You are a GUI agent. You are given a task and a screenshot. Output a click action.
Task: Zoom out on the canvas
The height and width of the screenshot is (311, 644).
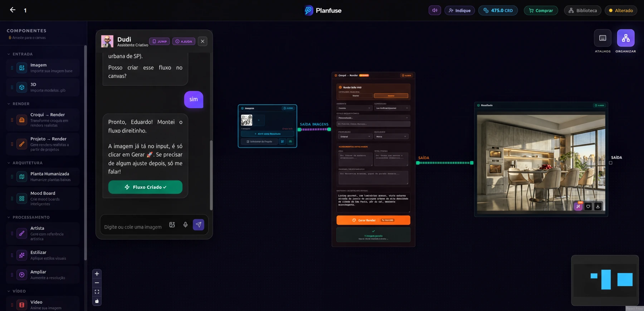(97, 283)
